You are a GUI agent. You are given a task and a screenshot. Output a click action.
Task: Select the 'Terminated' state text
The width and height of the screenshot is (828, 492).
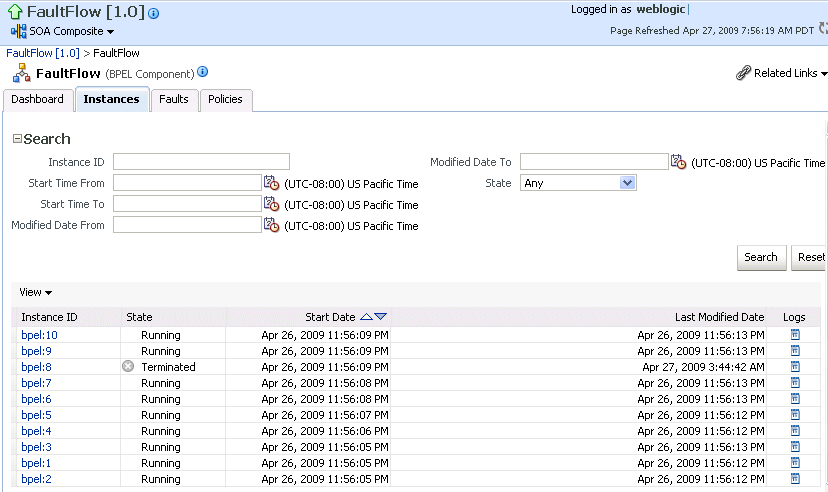[168, 367]
